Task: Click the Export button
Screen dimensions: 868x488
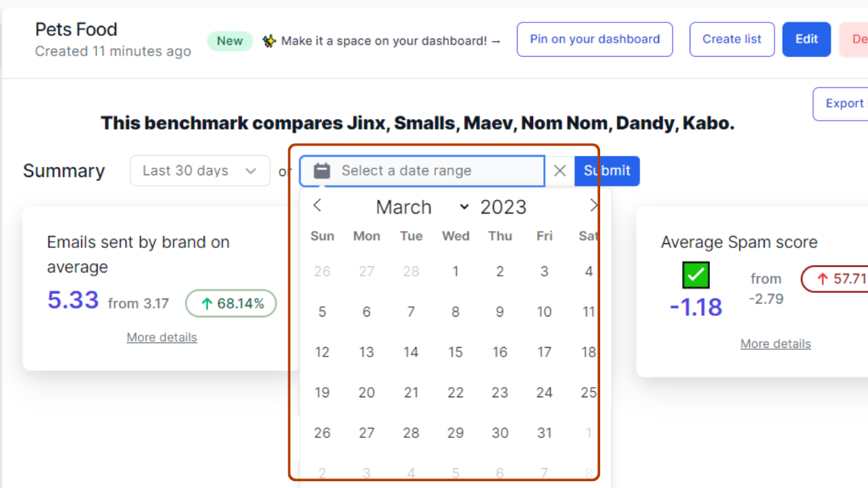Action: 841,104
